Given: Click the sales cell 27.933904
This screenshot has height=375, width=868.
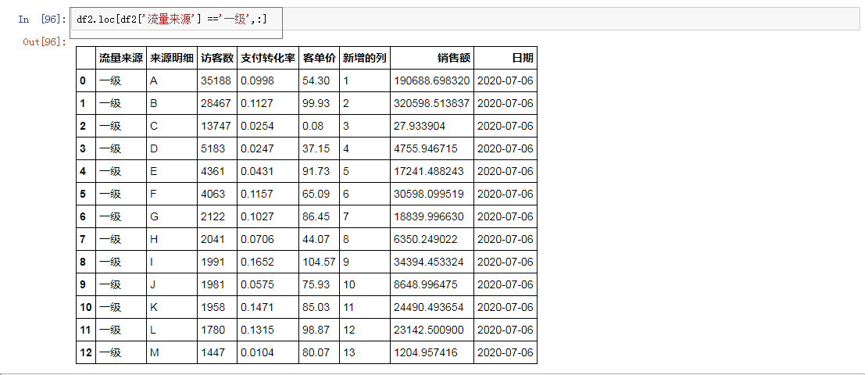Looking at the screenshot, I should pos(420,126).
